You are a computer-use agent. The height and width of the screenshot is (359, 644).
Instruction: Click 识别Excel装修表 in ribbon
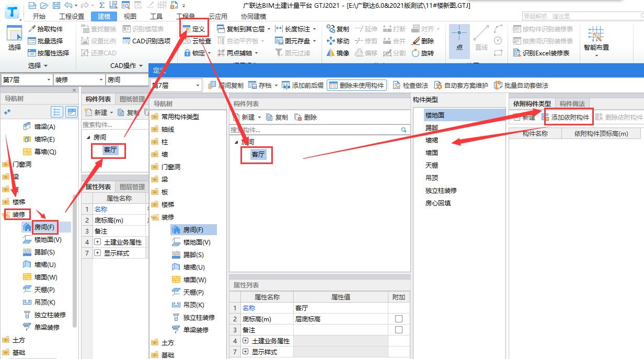point(542,53)
